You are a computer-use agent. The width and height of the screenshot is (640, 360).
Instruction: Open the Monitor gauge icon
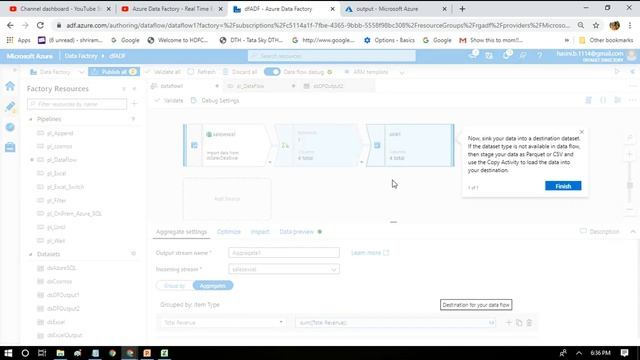click(10, 127)
